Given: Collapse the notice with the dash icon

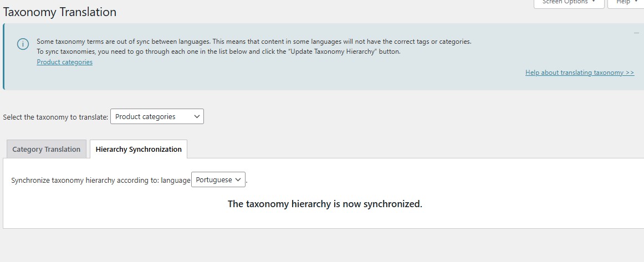Looking at the screenshot, I should coord(636,33).
